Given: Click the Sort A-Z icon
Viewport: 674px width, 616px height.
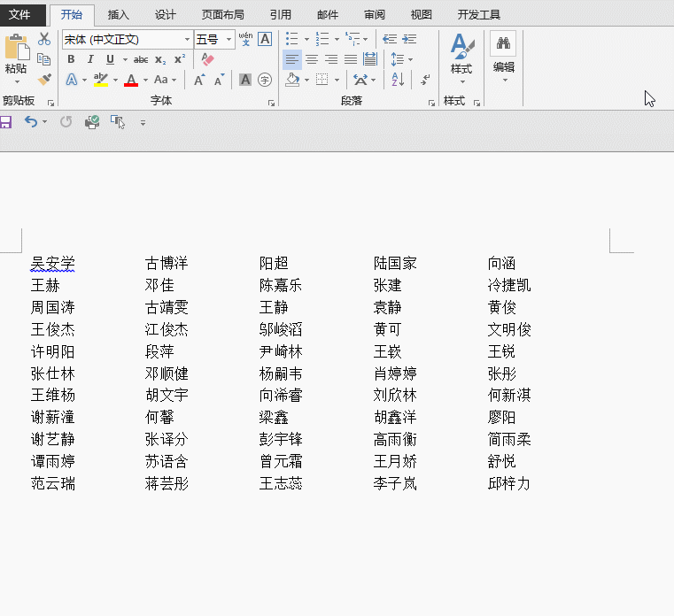Looking at the screenshot, I should point(398,80).
